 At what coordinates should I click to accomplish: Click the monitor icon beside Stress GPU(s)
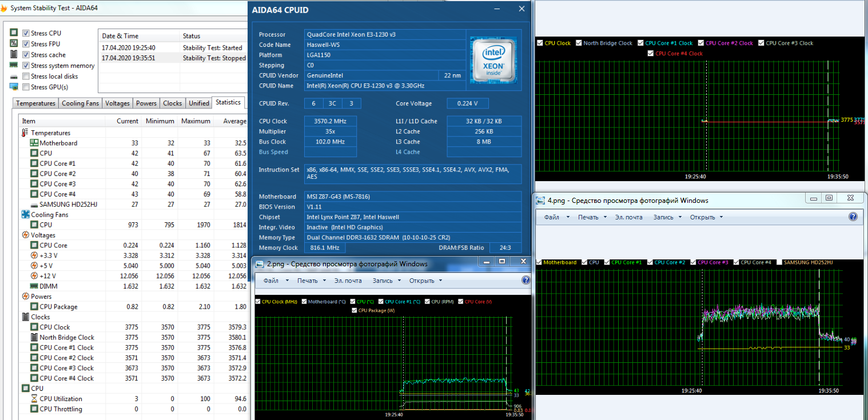coord(14,87)
